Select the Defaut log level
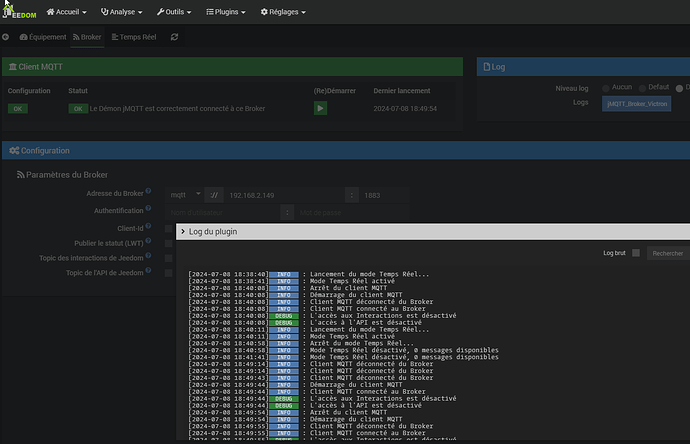Image resolution: width=690 pixels, height=444 pixels. tap(642, 88)
